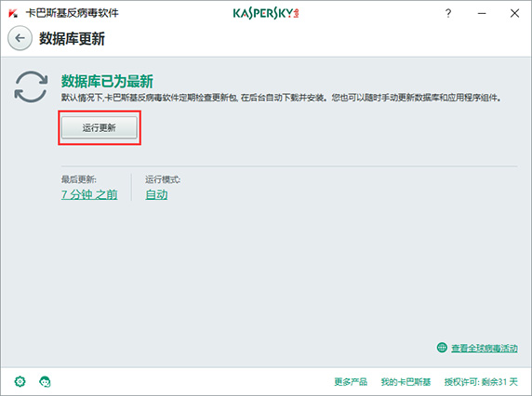
Task: Click the globe icon beside virus activity link
Action: 442,347
